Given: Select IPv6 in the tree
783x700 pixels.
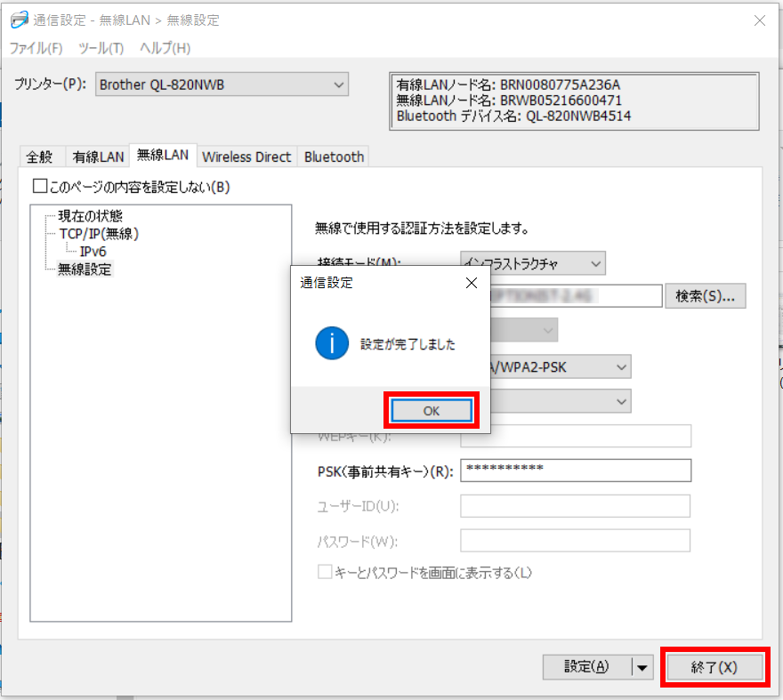Looking at the screenshot, I should (93, 251).
